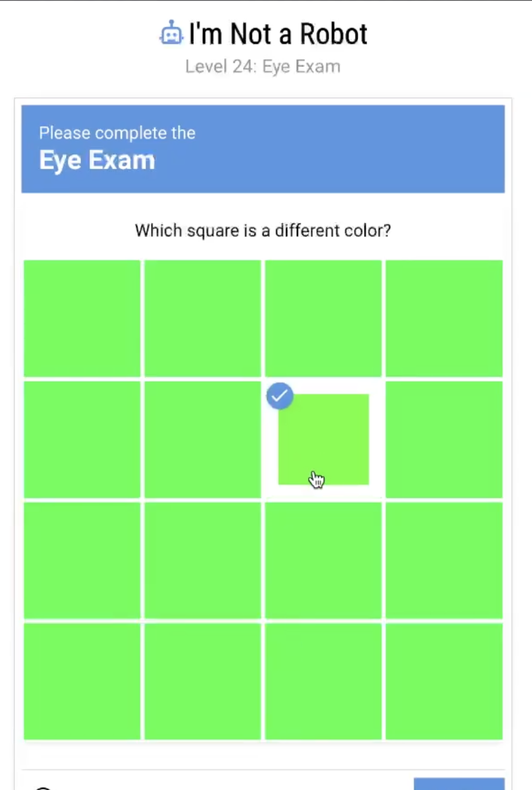532x790 pixels.
Task: Click the robot logo icon in the title
Action: click(171, 33)
